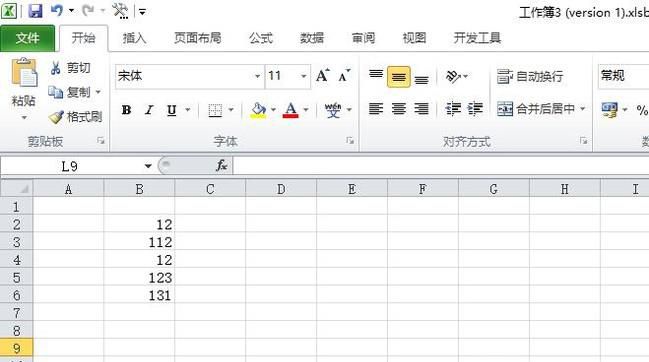Click the Increase Font Size icon
649x362 pixels.
pos(322,76)
